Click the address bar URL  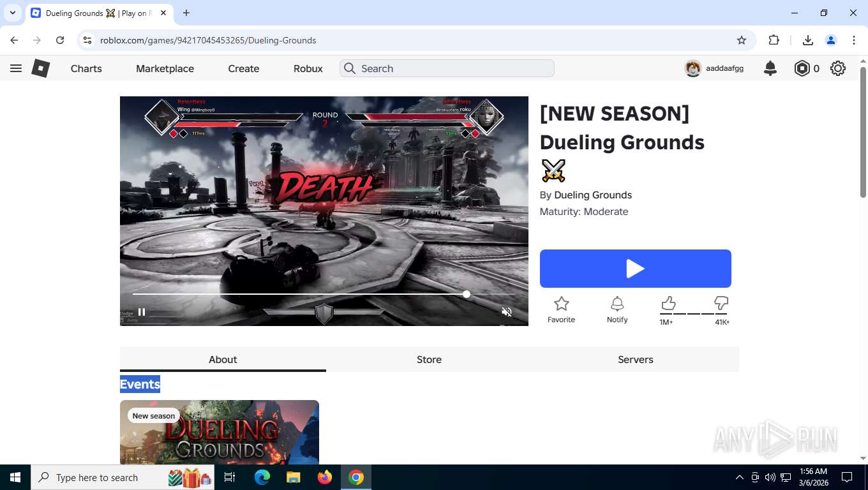[208, 40]
